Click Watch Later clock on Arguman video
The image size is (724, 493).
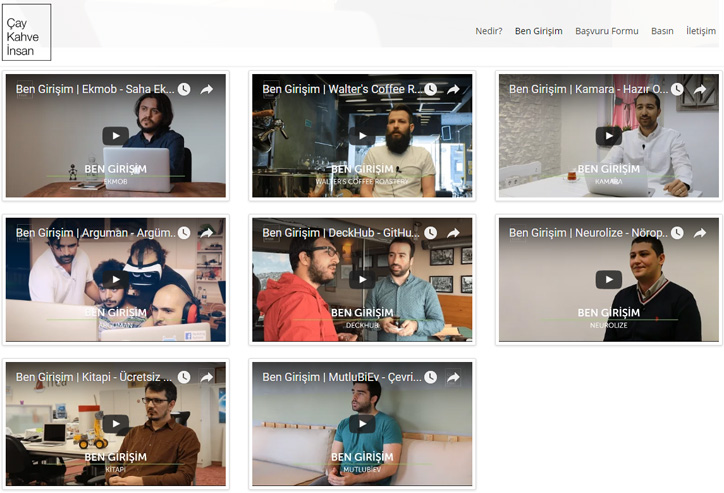point(184,233)
